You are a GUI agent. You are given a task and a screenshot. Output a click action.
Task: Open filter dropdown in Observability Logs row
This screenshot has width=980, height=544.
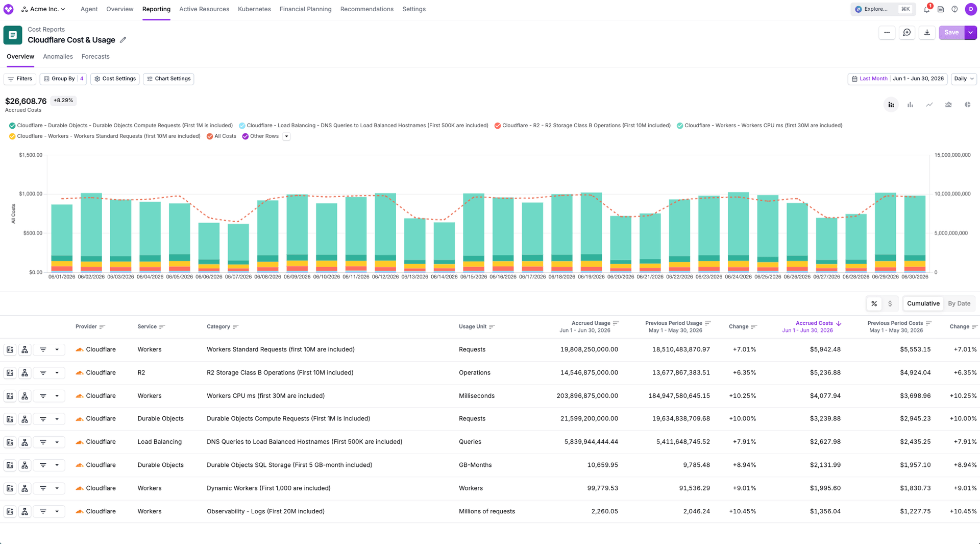click(x=49, y=511)
